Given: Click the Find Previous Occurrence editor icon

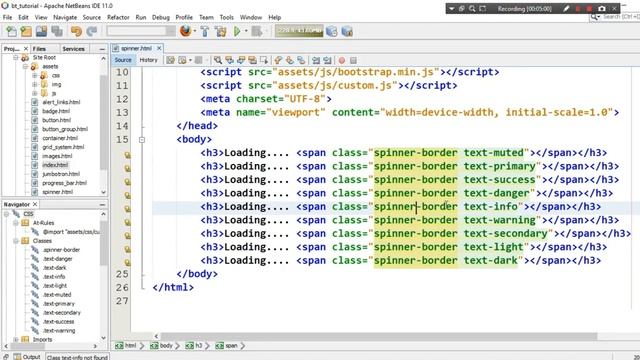Looking at the screenshot, I should click(x=229, y=60).
